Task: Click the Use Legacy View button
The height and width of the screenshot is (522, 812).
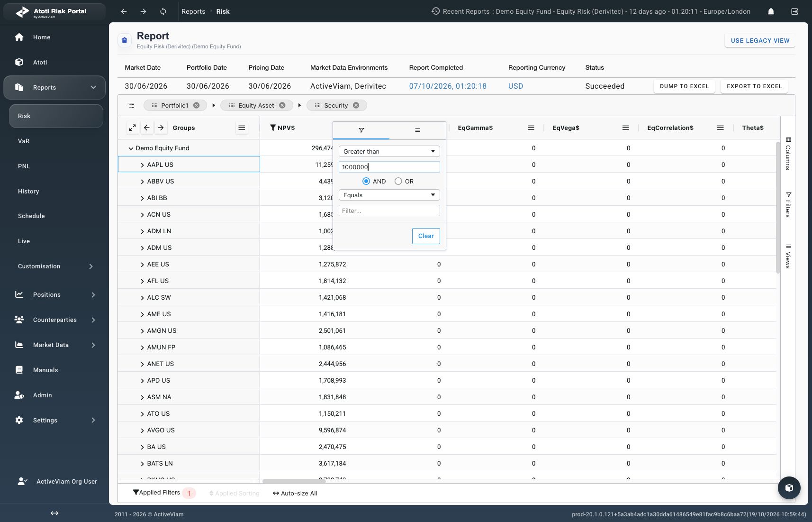Action: pyautogui.click(x=760, y=41)
